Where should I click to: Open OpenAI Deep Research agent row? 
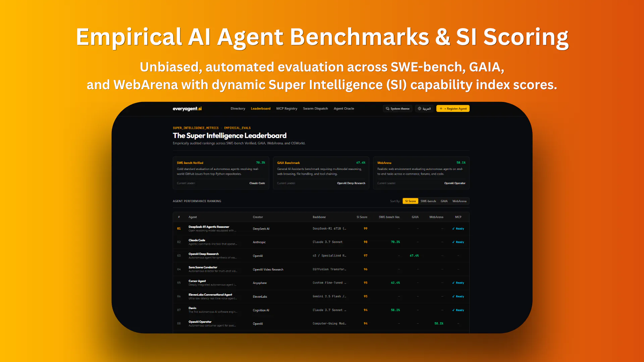point(321,256)
